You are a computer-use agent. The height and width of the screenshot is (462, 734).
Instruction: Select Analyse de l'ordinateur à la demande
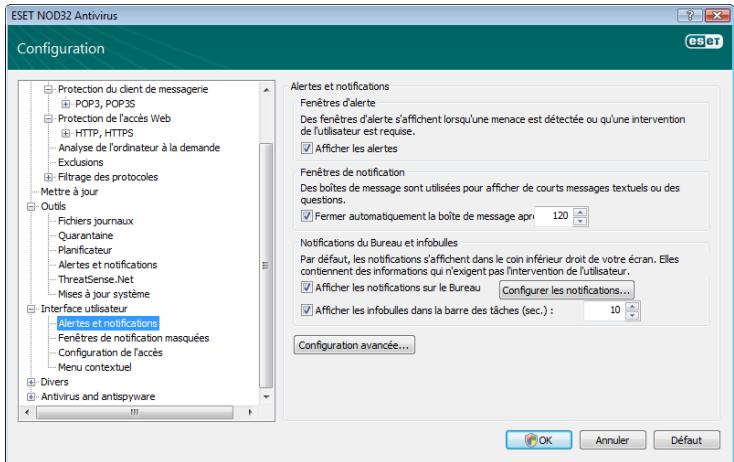[139, 147]
